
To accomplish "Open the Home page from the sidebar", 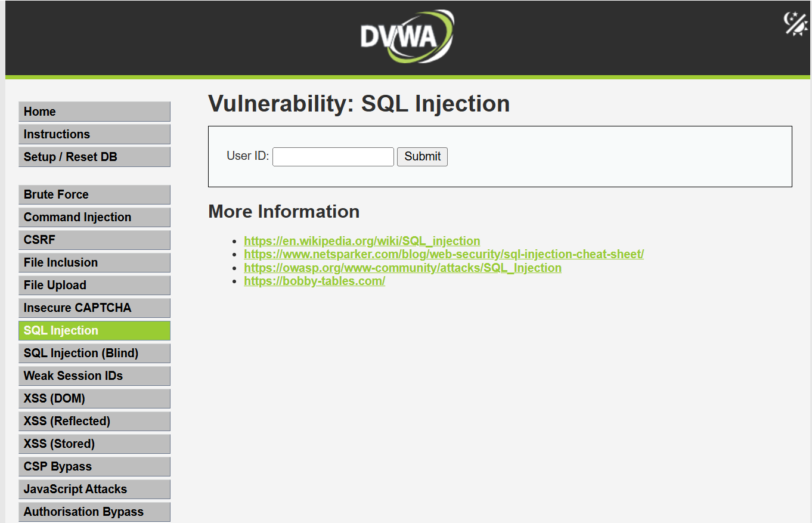I will coord(94,112).
